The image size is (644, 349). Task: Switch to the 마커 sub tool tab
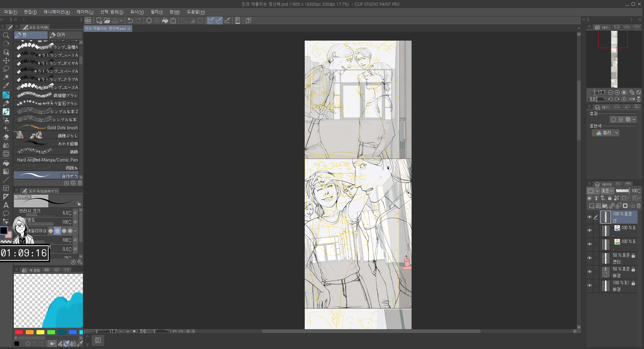pos(65,35)
